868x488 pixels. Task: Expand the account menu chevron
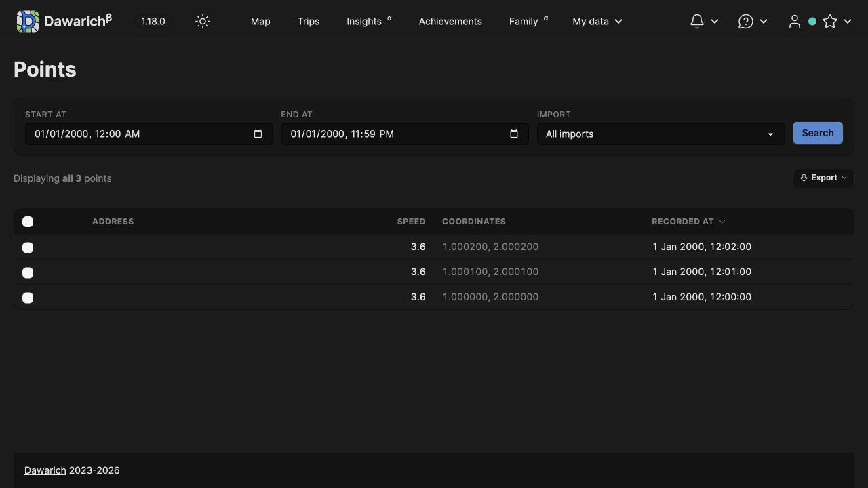pyautogui.click(x=847, y=22)
